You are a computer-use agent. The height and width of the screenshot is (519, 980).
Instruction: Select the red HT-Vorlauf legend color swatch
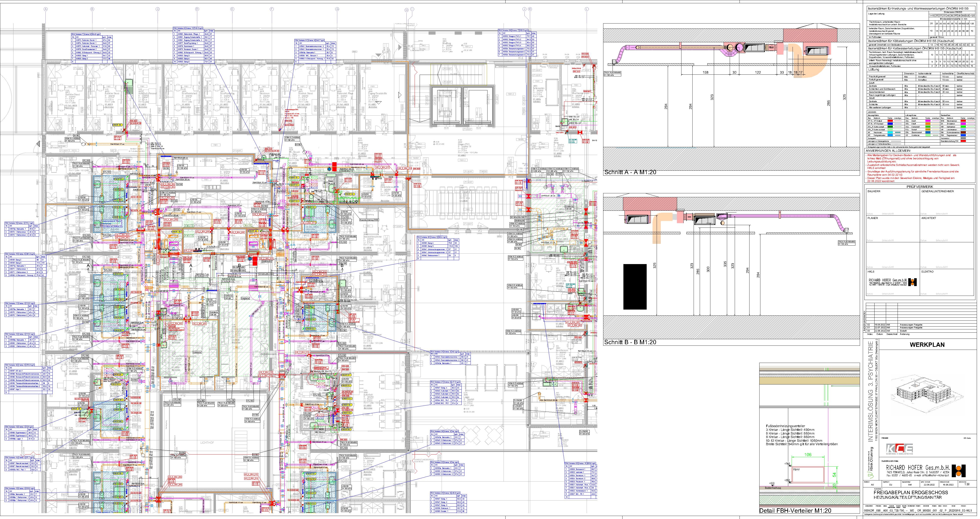pos(890,121)
